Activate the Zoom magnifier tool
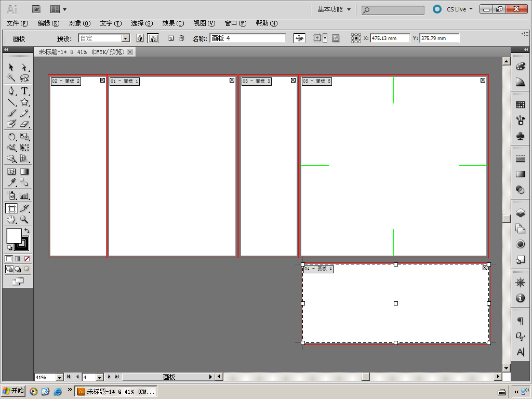Screen dimensions: 532x399 (24, 220)
